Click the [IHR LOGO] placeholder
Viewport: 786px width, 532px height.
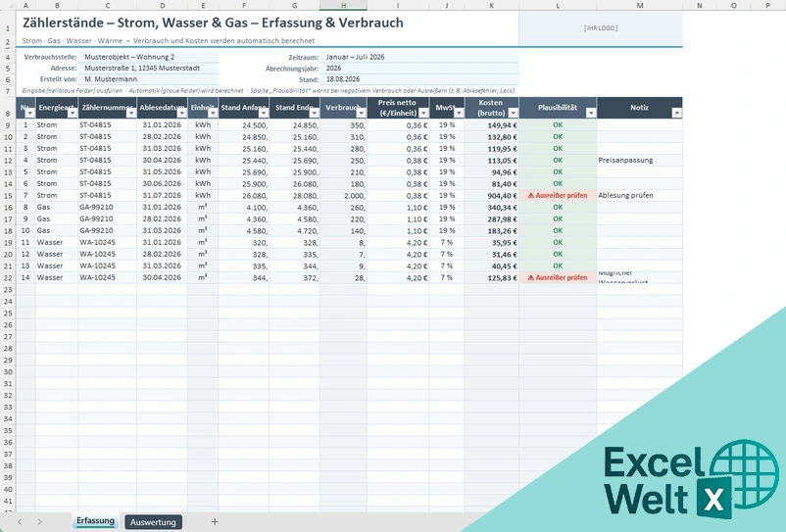point(601,28)
